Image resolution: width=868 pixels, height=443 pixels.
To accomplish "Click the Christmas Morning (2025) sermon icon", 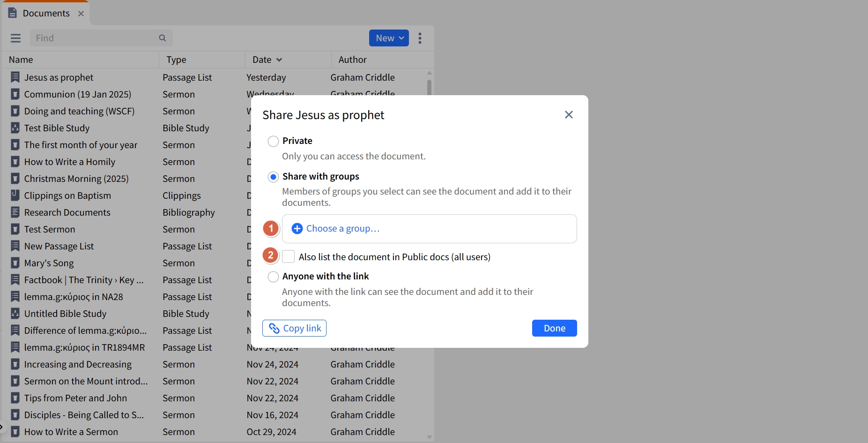I will pyautogui.click(x=15, y=179).
